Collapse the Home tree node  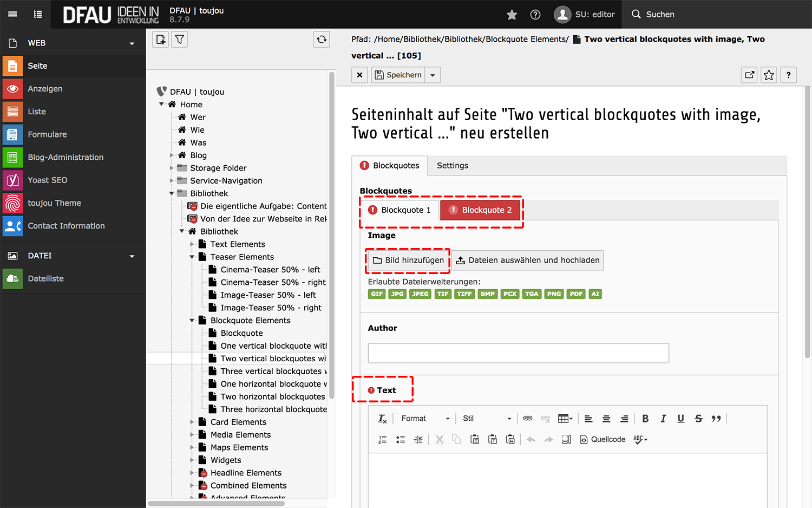(x=161, y=104)
